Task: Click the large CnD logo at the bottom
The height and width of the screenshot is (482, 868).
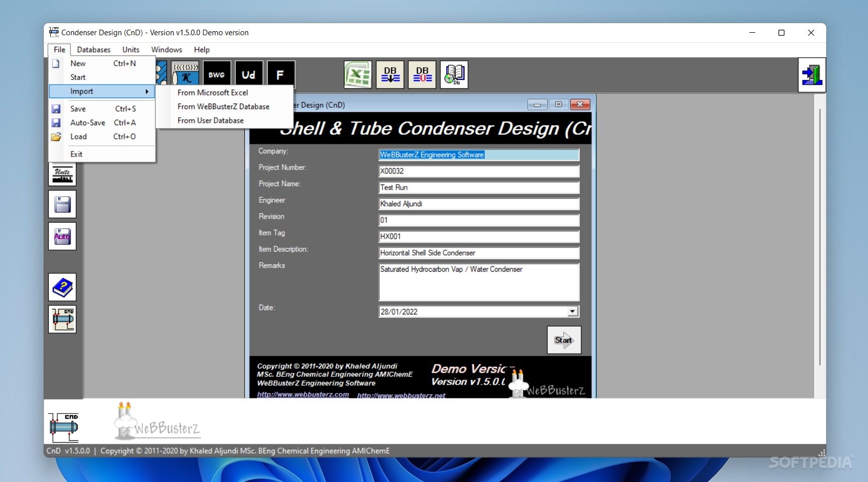Action: (x=64, y=427)
